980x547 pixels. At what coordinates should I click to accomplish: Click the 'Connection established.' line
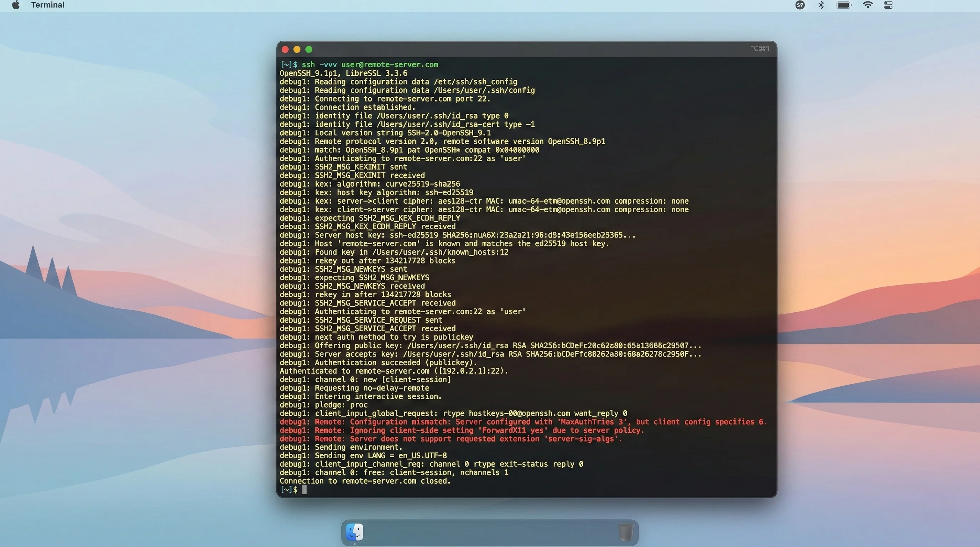tap(347, 107)
